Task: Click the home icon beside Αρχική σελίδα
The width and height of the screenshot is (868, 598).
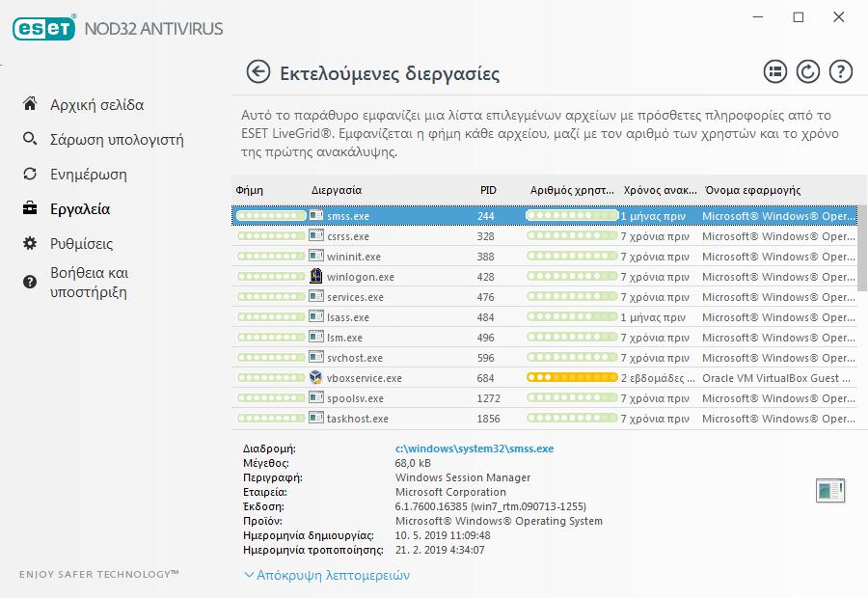Action: click(x=30, y=103)
